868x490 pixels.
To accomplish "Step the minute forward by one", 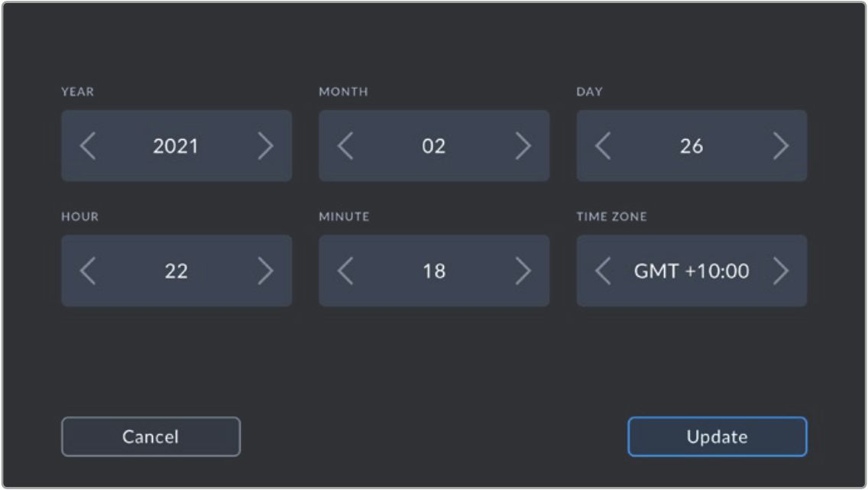I will tap(523, 271).
